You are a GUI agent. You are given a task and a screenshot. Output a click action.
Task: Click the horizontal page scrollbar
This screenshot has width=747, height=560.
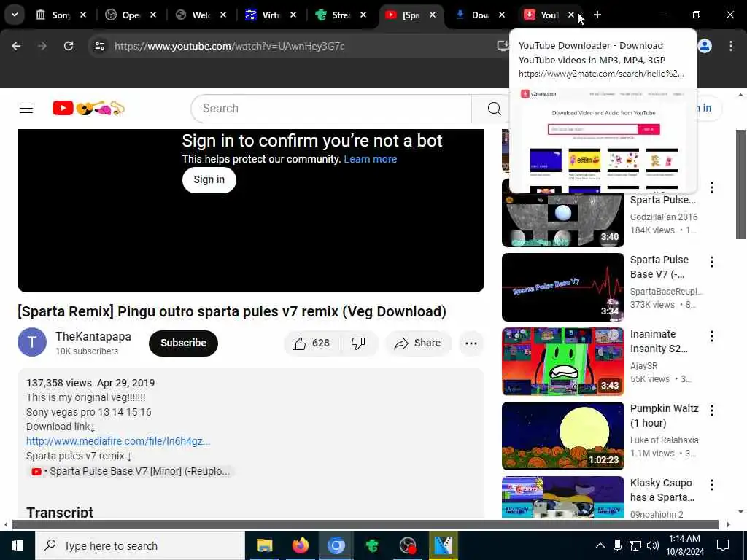(x=365, y=524)
